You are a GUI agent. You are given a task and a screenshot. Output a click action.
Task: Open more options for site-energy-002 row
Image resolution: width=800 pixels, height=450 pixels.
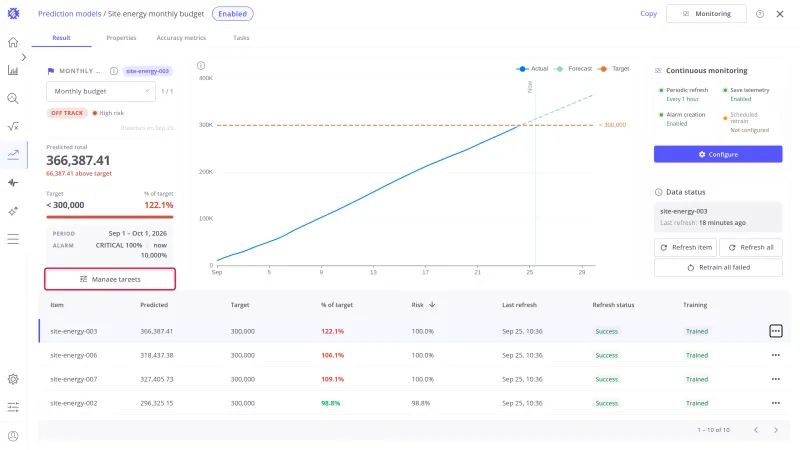coord(776,403)
